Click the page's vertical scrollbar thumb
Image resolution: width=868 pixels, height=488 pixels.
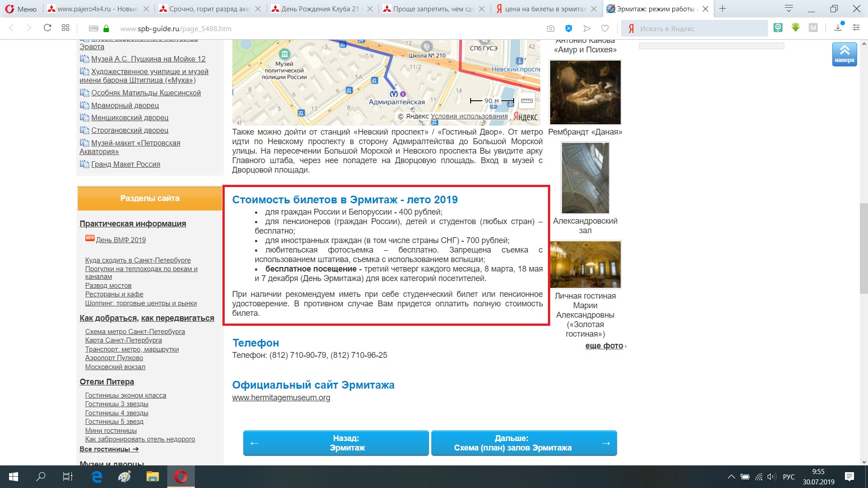point(864,249)
